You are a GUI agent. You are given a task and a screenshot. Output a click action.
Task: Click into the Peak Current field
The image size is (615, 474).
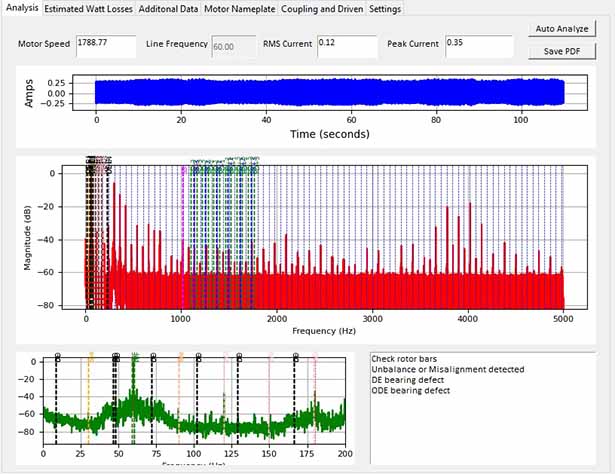[479, 46]
